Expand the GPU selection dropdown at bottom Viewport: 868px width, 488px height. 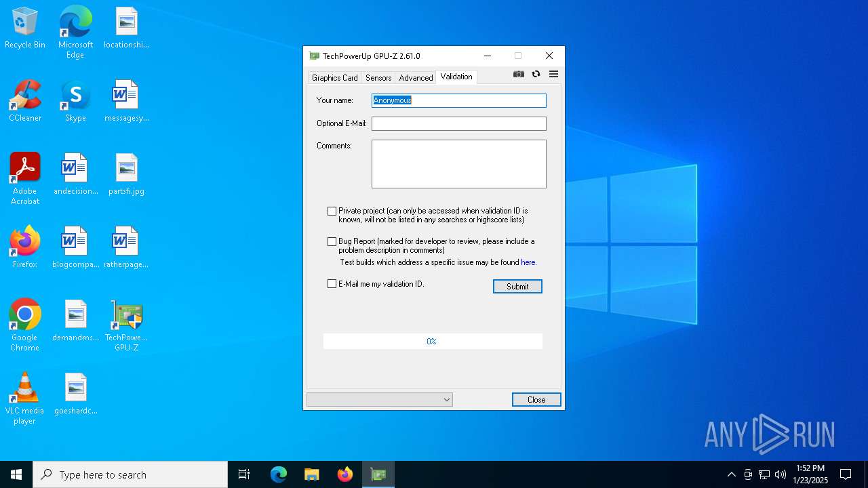click(x=379, y=400)
